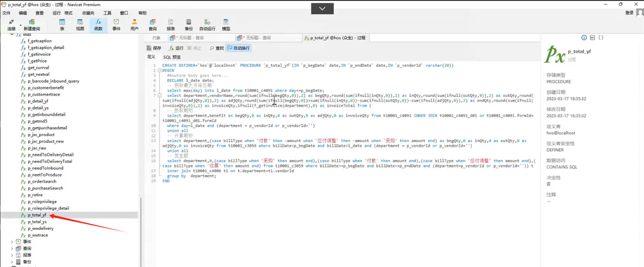Screen dimensions: 644x267
Task: Open the 帮助 help menu
Action: [x=142, y=13]
